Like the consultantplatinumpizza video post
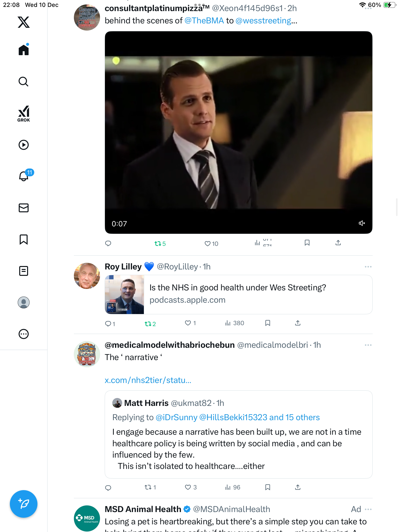The width and height of the screenshot is (399, 532). tap(208, 244)
